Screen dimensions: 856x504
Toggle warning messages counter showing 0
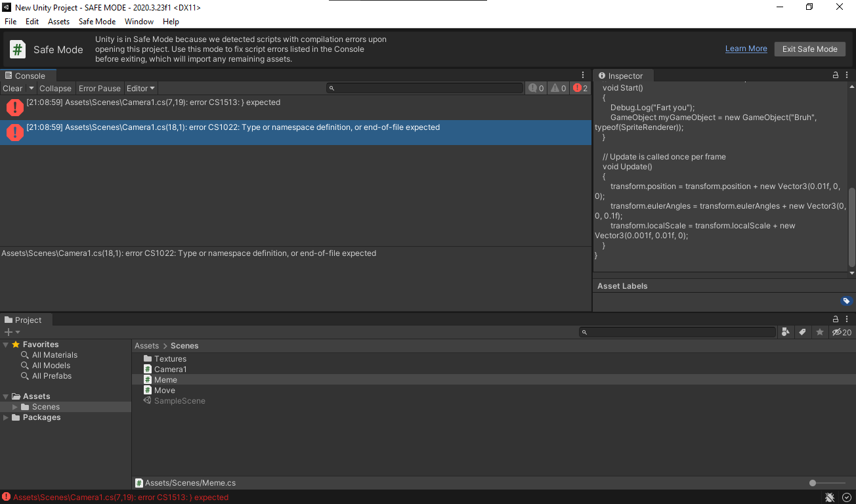click(558, 88)
